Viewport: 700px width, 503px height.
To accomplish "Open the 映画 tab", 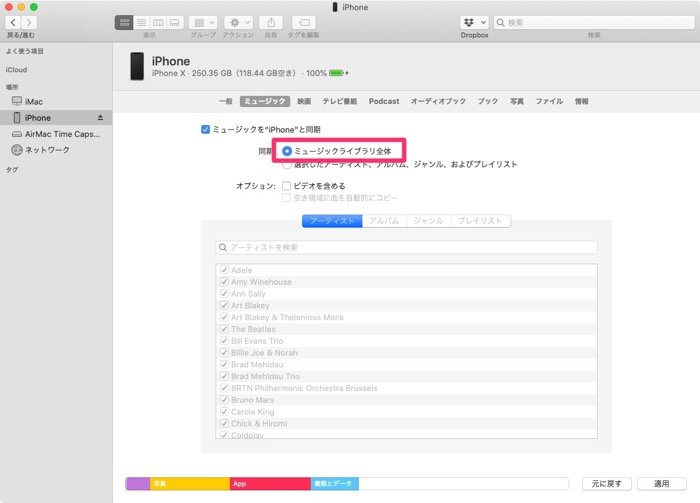I will [304, 101].
